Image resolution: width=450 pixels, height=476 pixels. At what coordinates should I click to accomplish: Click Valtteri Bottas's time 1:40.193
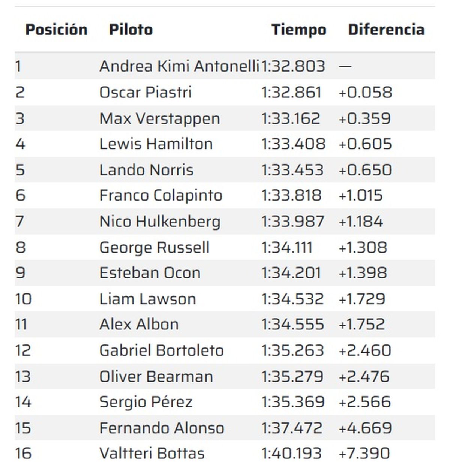click(x=291, y=453)
